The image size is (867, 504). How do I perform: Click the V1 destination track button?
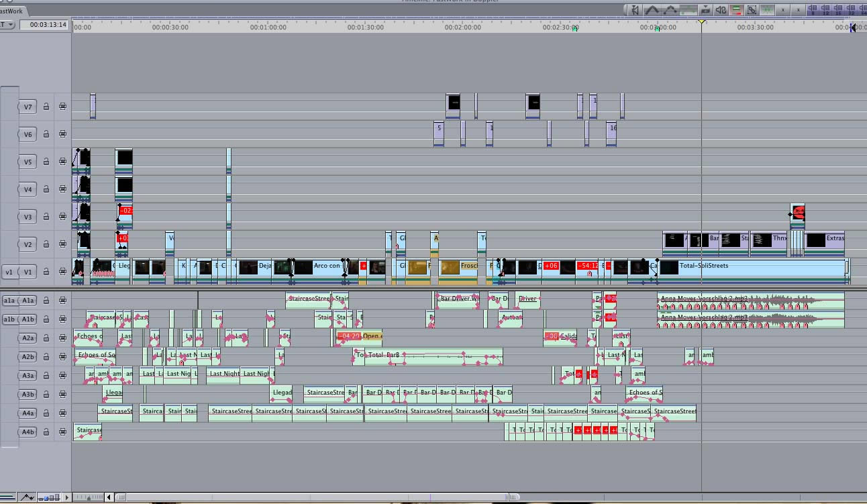pos(28,272)
